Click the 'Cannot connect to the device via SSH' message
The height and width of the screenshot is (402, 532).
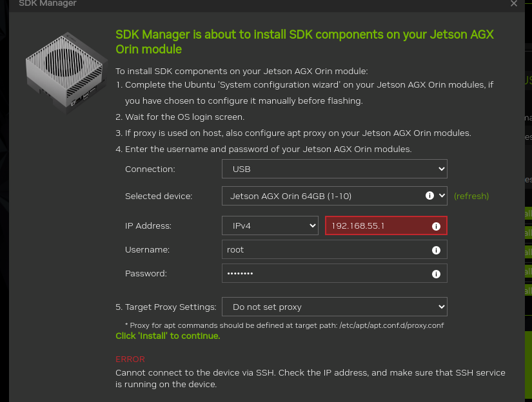310,378
